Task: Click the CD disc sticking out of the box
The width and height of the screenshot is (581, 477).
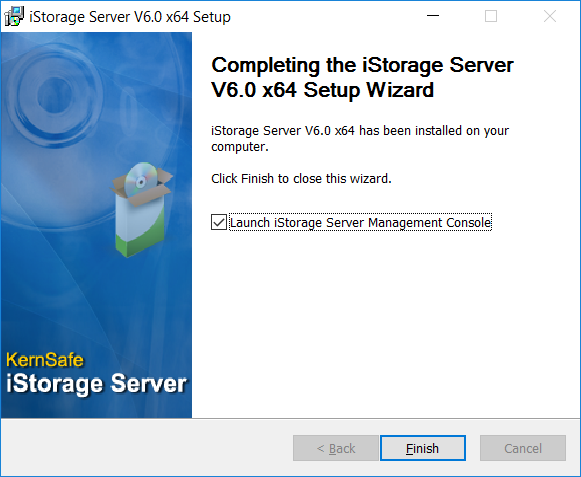Action: [x=141, y=179]
